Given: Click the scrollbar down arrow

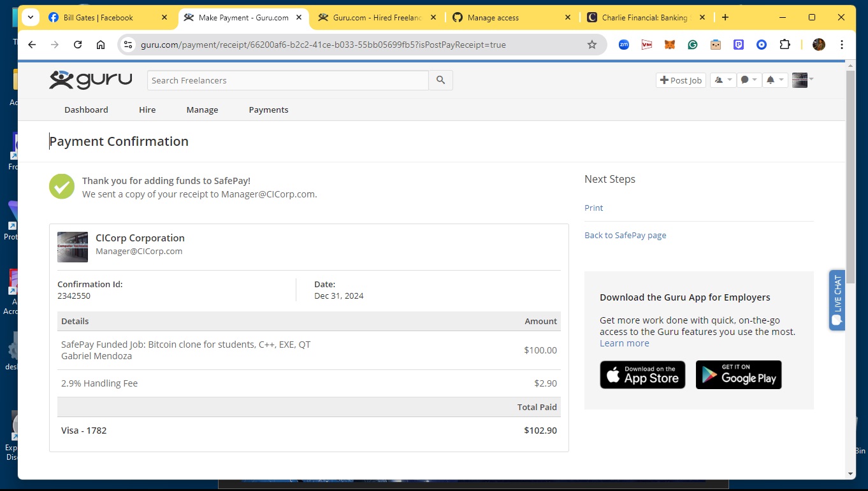Looking at the screenshot, I should tap(850, 474).
